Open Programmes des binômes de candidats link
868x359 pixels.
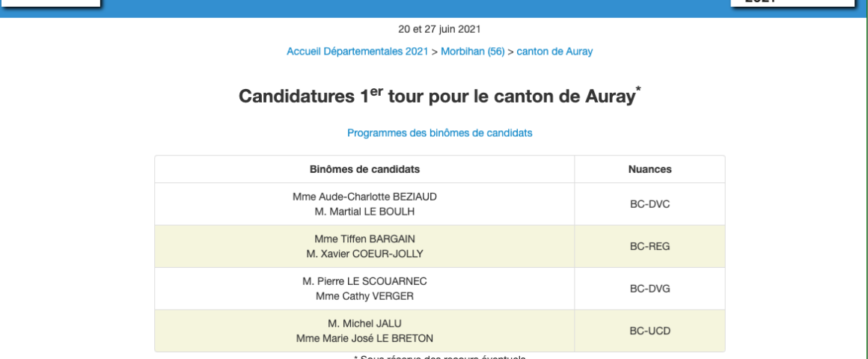[439, 133]
